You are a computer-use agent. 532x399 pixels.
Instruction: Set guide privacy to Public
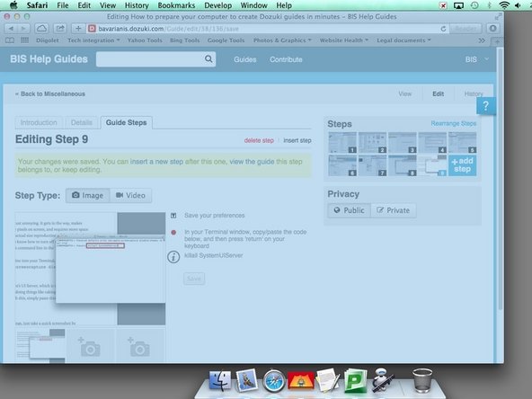point(349,210)
